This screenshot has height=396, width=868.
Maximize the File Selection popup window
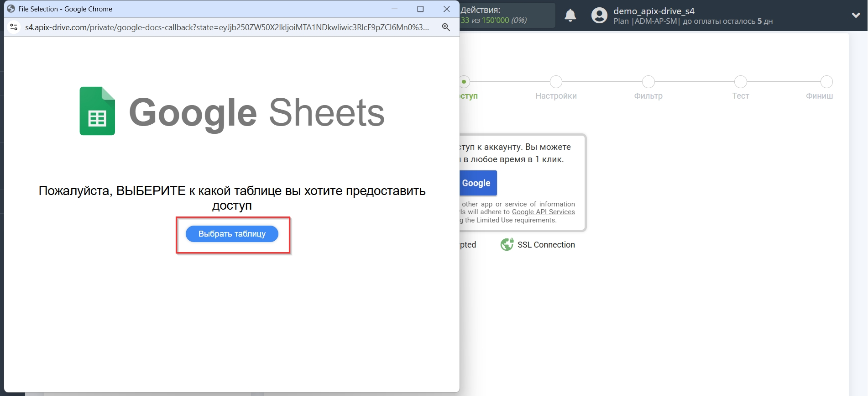point(420,9)
